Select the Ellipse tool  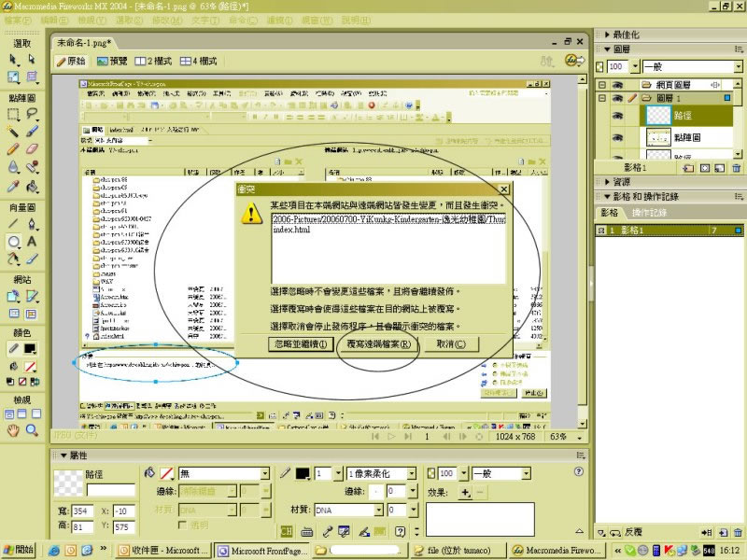point(13,242)
